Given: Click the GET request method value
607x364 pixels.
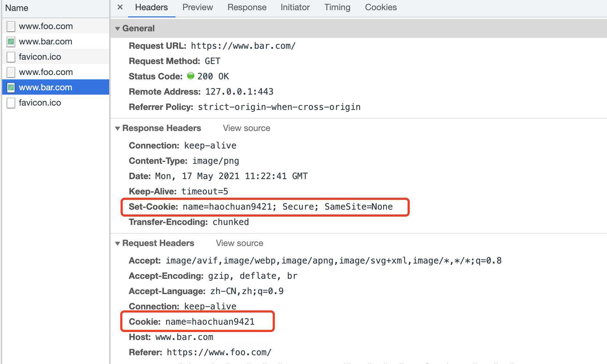Looking at the screenshot, I should point(213,61).
